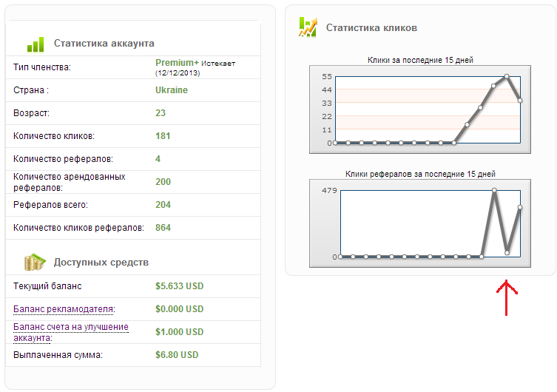557x392 pixels.
Task: Click the Статистика кликов panel heading
Action: pyautogui.click(x=371, y=28)
